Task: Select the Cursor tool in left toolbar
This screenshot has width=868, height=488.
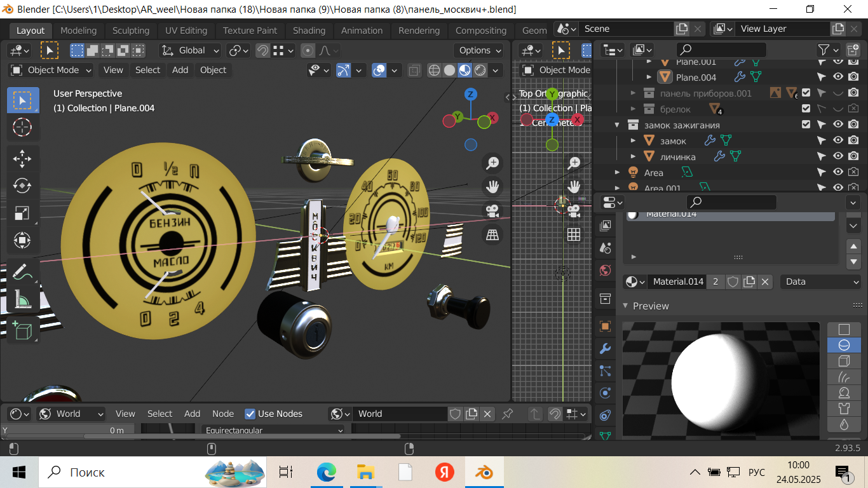Action: (22, 127)
